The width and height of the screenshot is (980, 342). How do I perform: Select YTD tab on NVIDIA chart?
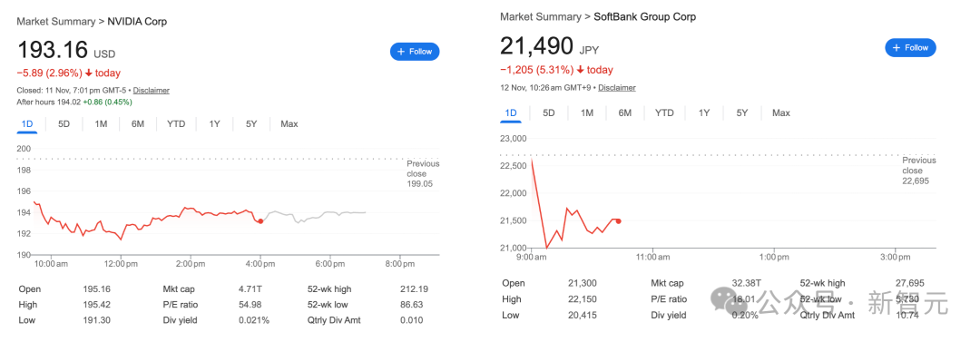[176, 123]
